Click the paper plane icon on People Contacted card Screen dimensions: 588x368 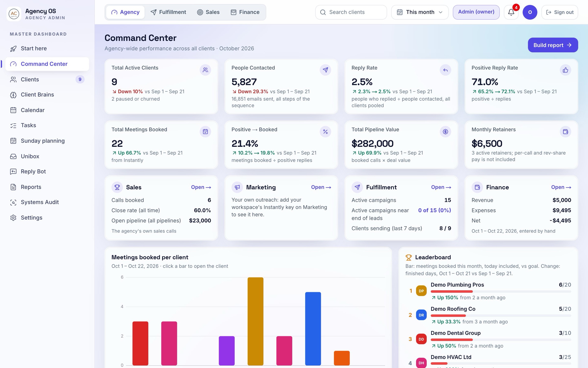325,70
